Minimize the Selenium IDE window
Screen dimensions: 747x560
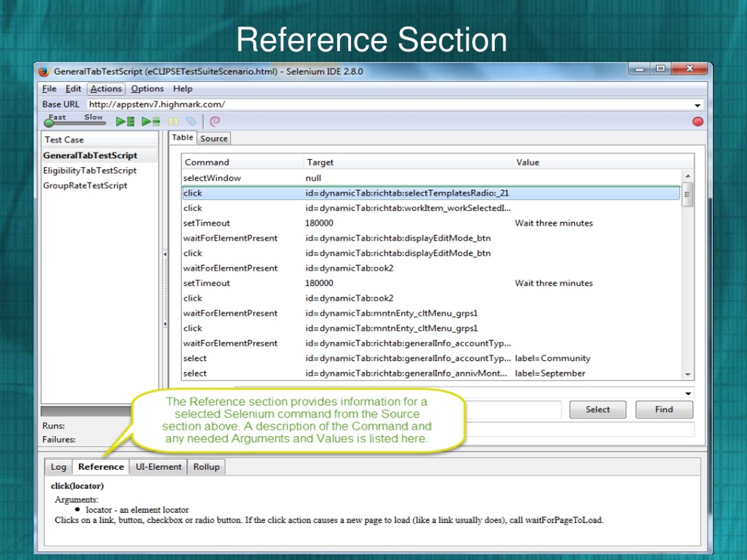639,69
